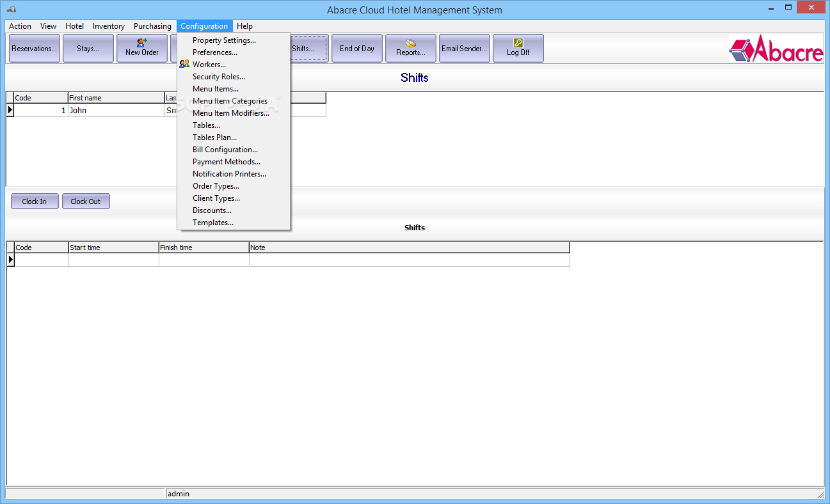Click the Finish time column header
830x504 pixels.
pos(204,248)
